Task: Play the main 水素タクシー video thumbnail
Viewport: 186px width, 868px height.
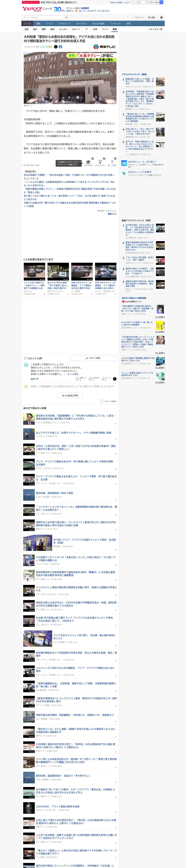Action: (x=70, y=78)
